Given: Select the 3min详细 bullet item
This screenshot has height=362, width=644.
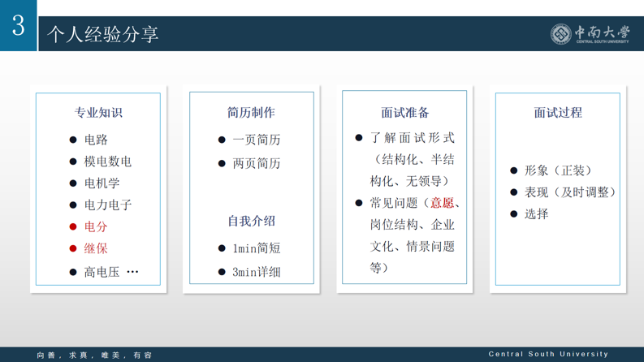Looking at the screenshot, I should (256, 272).
